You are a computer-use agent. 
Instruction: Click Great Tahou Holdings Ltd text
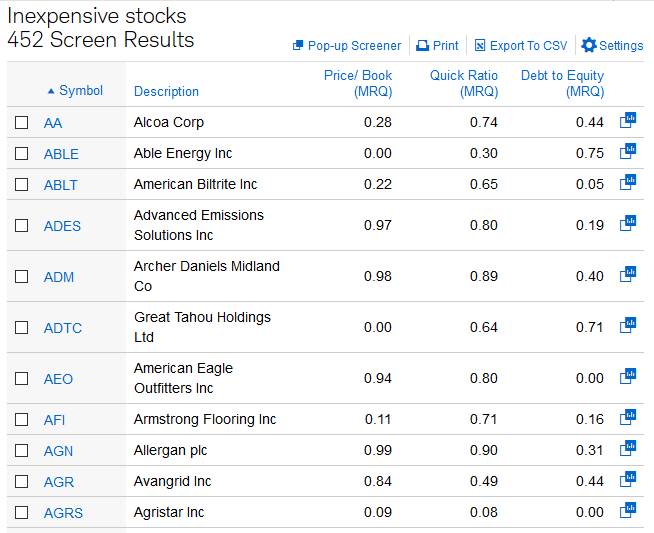202,327
